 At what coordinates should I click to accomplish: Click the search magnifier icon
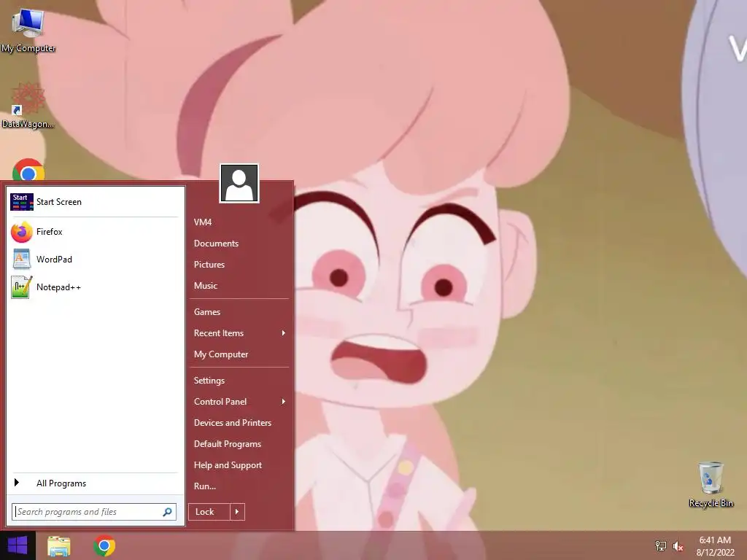click(167, 512)
